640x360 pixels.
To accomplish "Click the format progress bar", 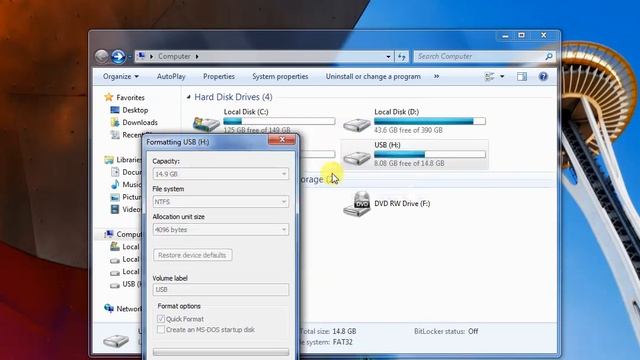I will click(220, 352).
